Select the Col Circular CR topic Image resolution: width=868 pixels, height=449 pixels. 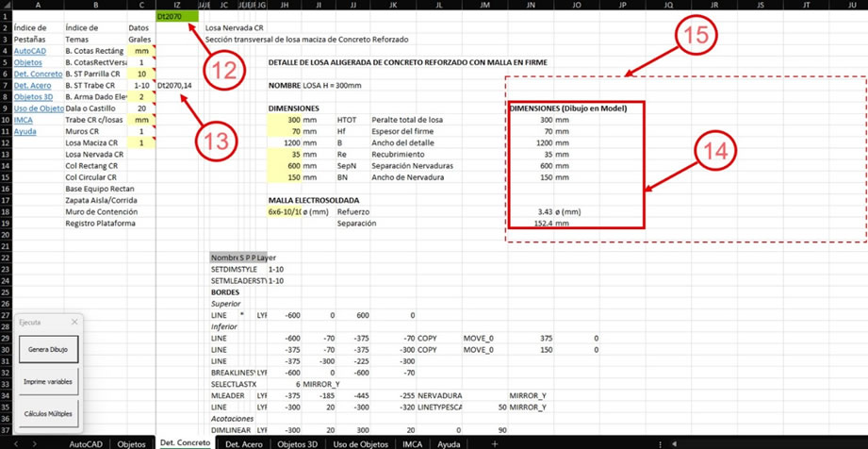(x=94, y=178)
